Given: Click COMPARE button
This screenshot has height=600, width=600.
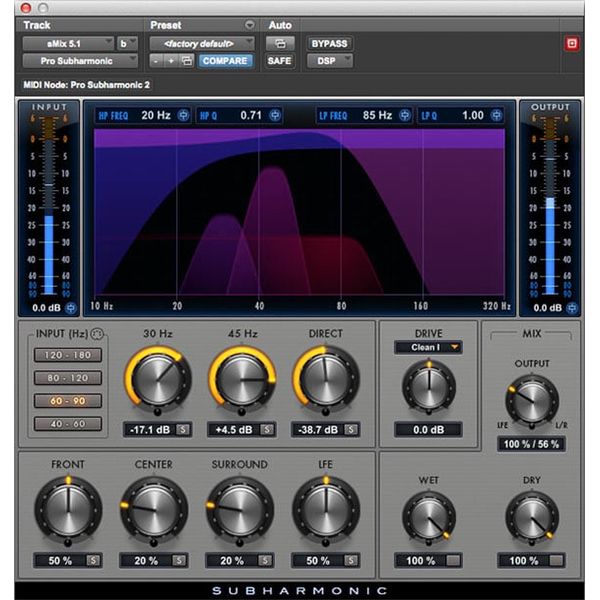Looking at the screenshot, I should 225,61.
